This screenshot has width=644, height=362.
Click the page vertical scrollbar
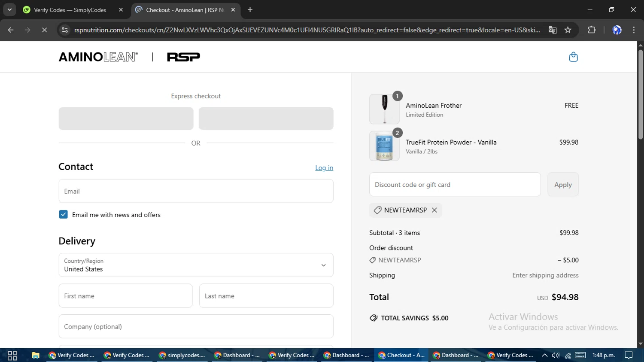tap(641, 94)
